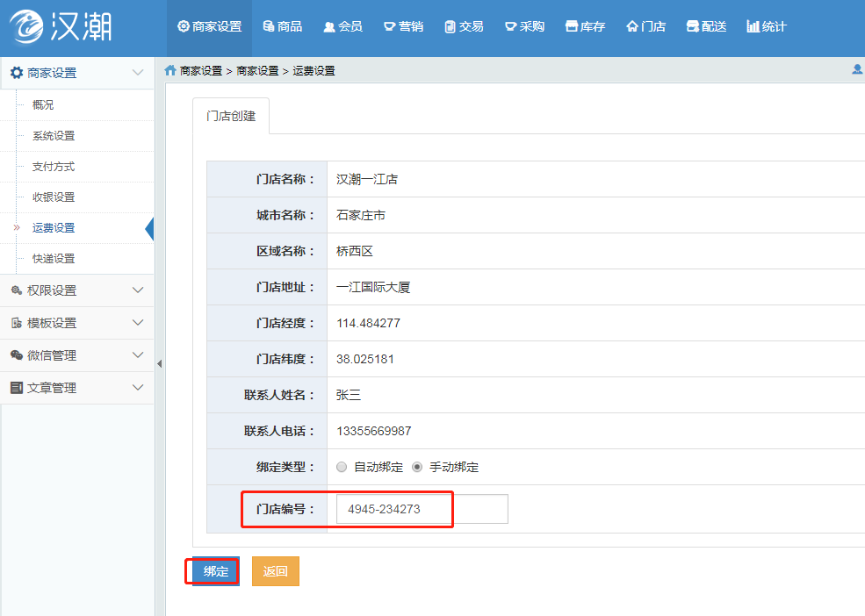This screenshot has height=616, width=865.
Task: Click the 微信管理 WeChat icon
Action: (x=16, y=355)
